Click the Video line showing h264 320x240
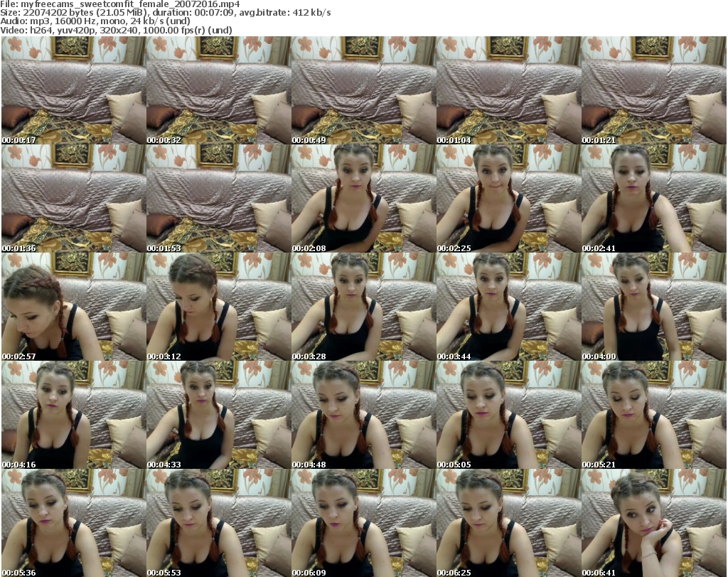This screenshot has height=577, width=728. 116,30
